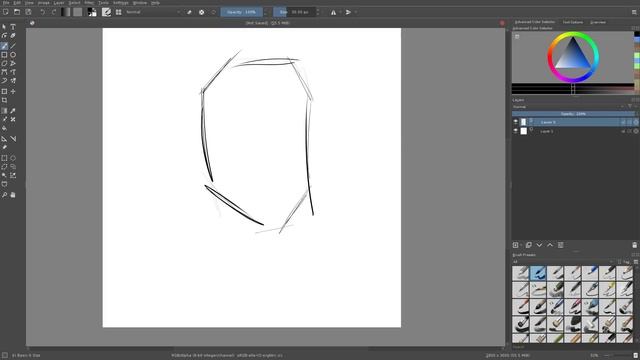The width and height of the screenshot is (640, 360).
Task: Open the brush presets chooser grid
Action: (x=118, y=12)
